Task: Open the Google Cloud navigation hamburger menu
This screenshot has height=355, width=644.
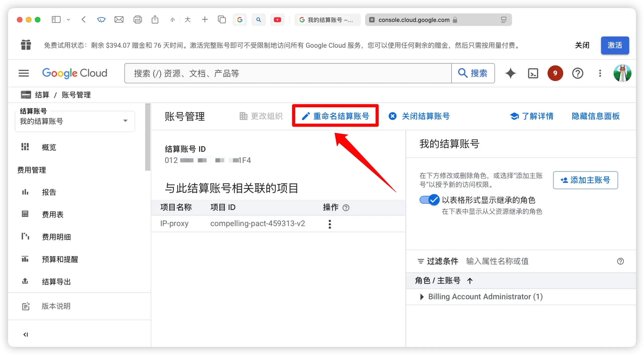Action: tap(24, 73)
